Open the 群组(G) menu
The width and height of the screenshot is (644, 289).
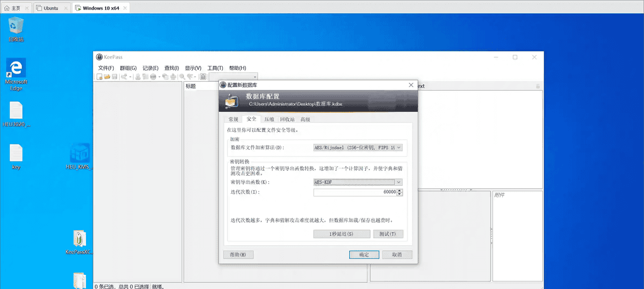point(128,68)
